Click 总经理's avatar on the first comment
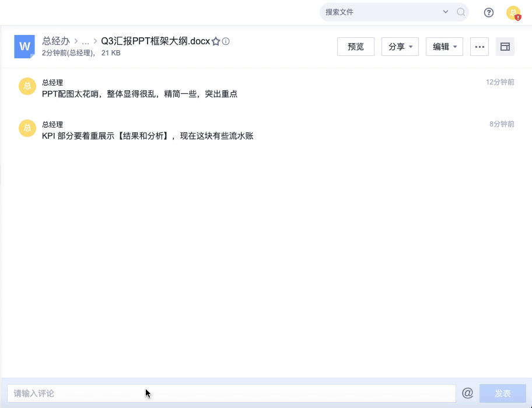The height and width of the screenshot is (408, 532). coord(27,86)
